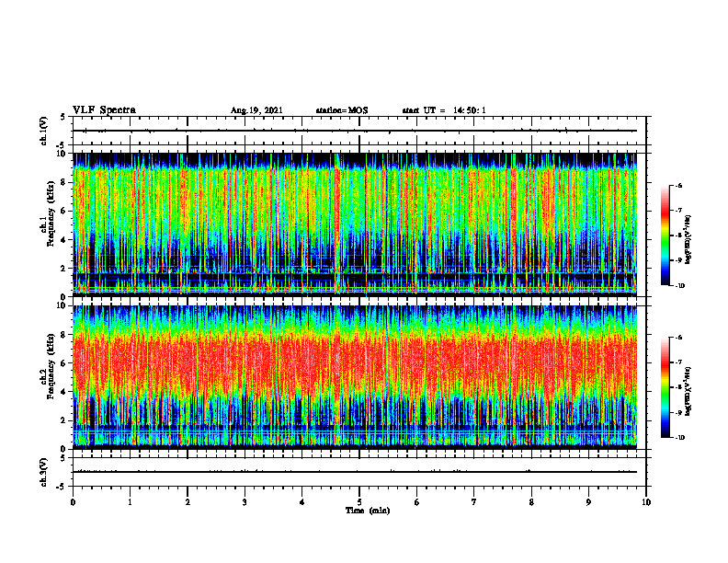Screen dimensions: 728x563
Task: Select the date text "Aug.19, 2021"
Action: (256, 110)
